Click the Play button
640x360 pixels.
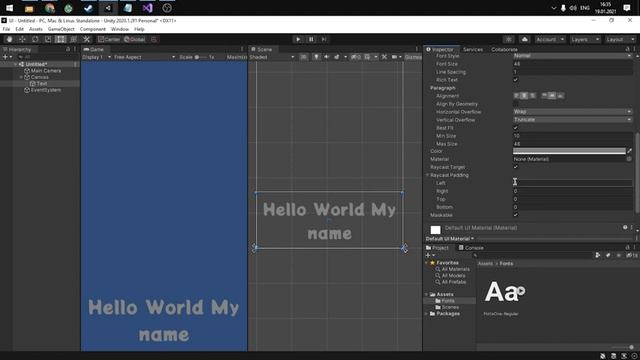[x=298, y=39]
